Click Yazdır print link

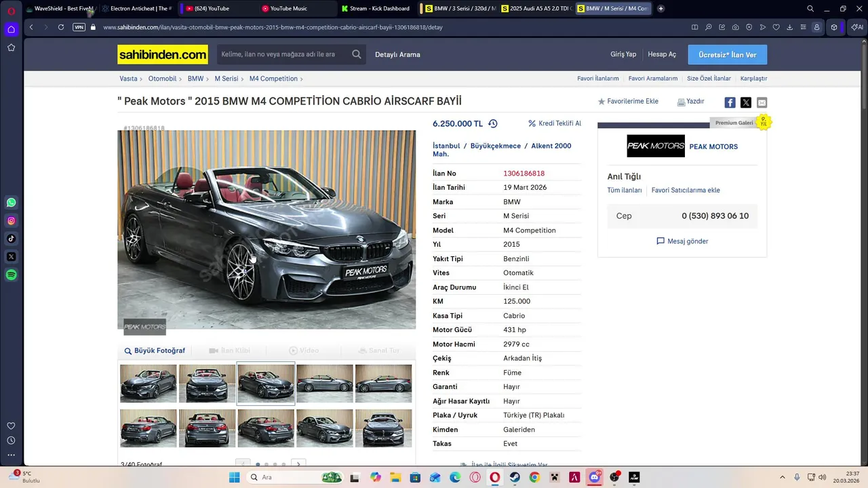click(x=690, y=102)
